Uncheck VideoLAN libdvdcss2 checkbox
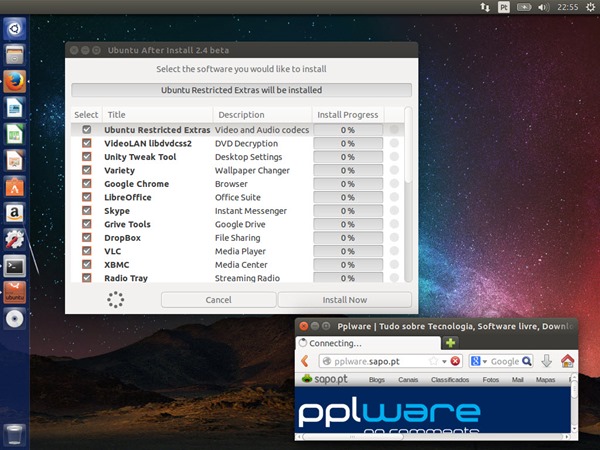This screenshot has height=450, width=600. [x=87, y=143]
